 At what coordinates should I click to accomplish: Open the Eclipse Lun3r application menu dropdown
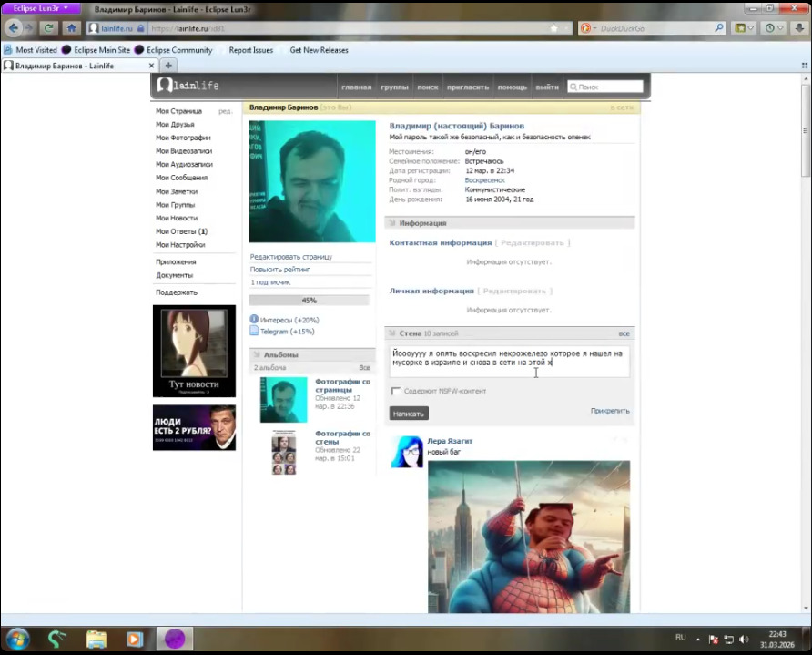click(41, 8)
